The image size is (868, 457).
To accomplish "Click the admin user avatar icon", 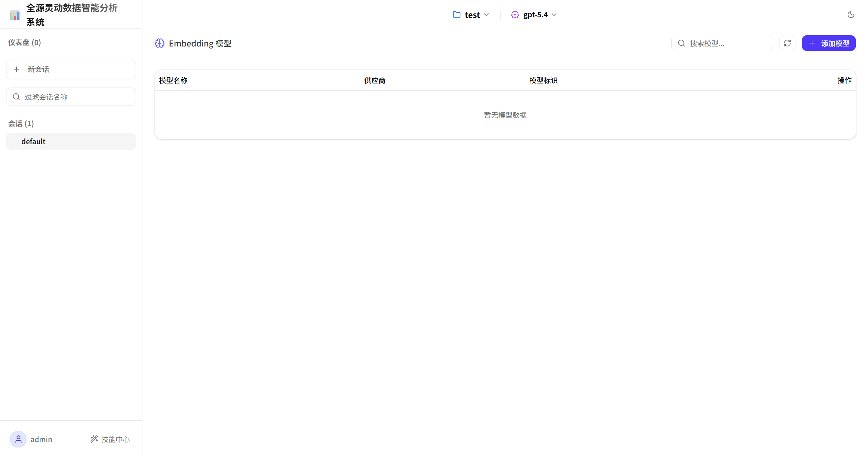I will pos(18,439).
